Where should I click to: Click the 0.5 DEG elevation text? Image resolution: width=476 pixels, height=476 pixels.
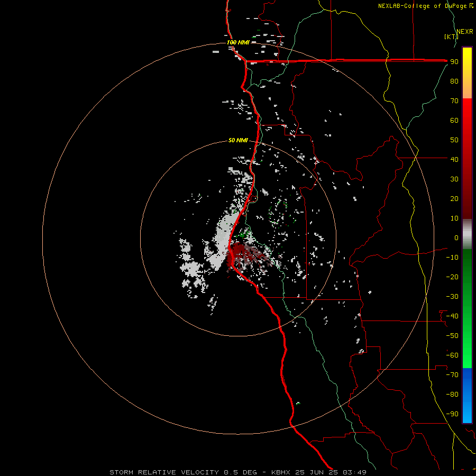(241, 472)
